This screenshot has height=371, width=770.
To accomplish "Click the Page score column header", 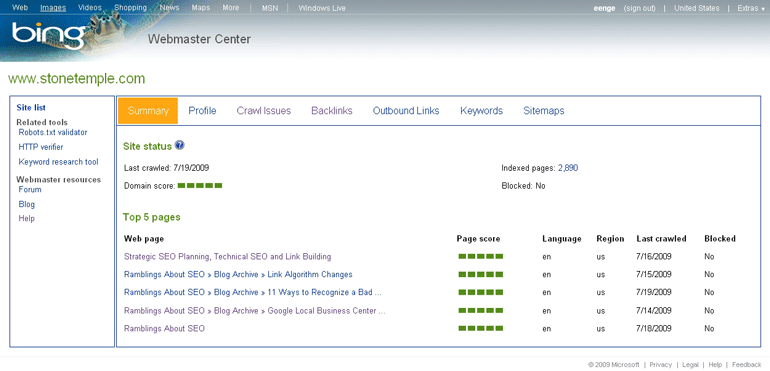I will (478, 238).
